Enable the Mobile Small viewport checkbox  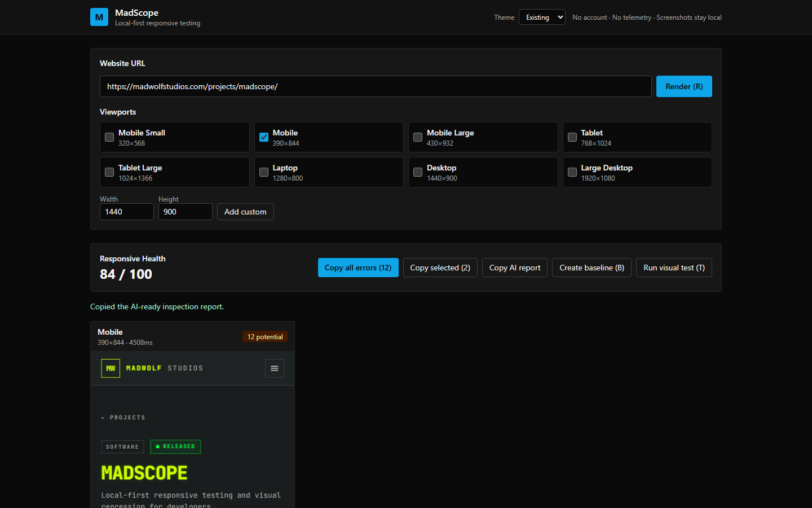(109, 137)
